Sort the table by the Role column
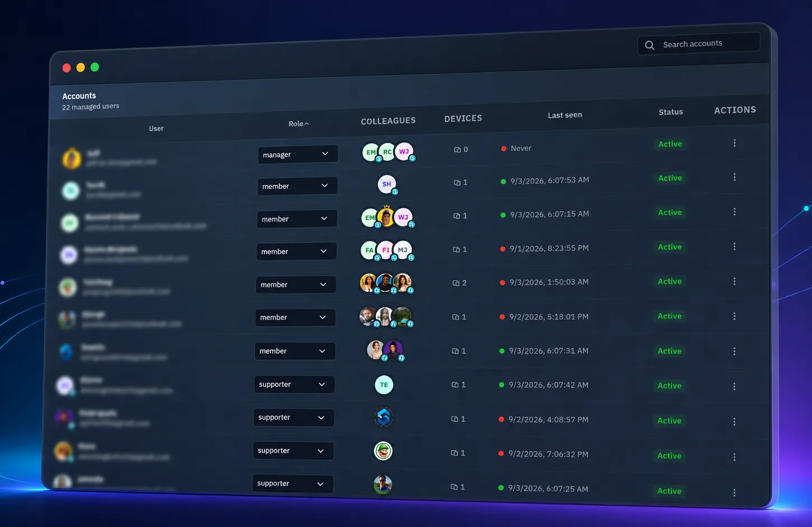 [x=298, y=124]
